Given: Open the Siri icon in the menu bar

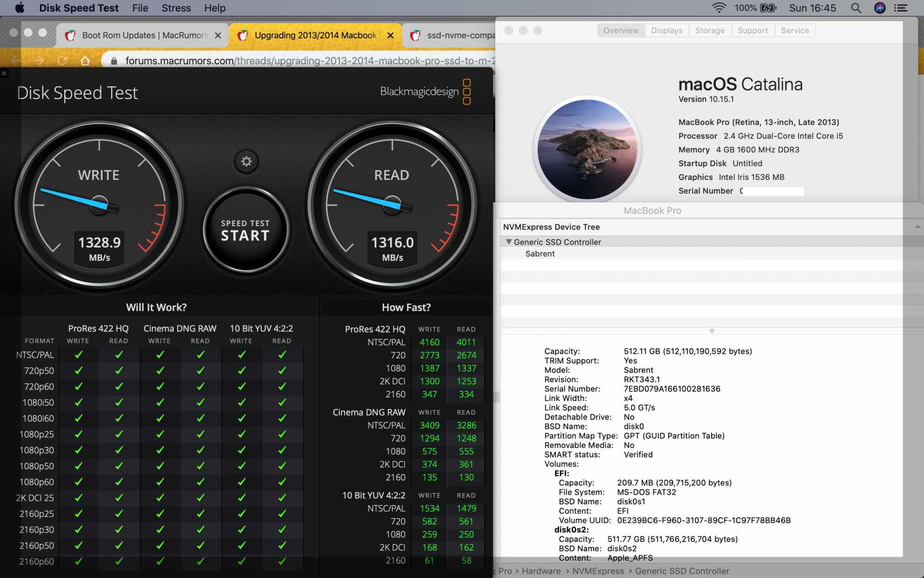Looking at the screenshot, I should 880,8.
